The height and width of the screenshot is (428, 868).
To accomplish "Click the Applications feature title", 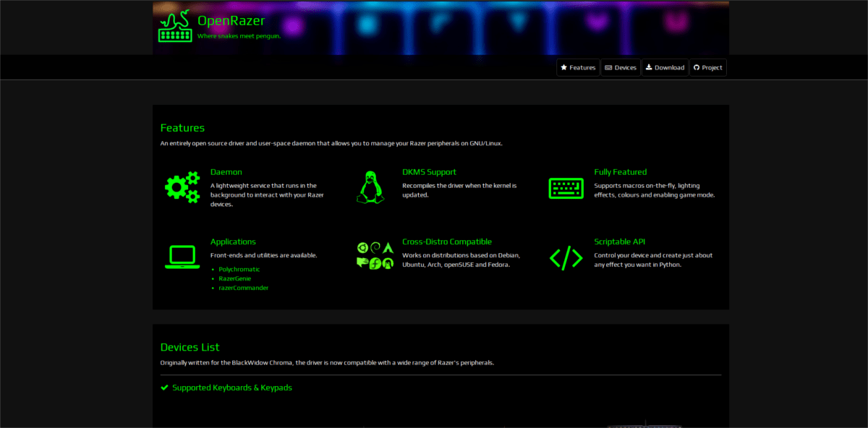I will 233,241.
